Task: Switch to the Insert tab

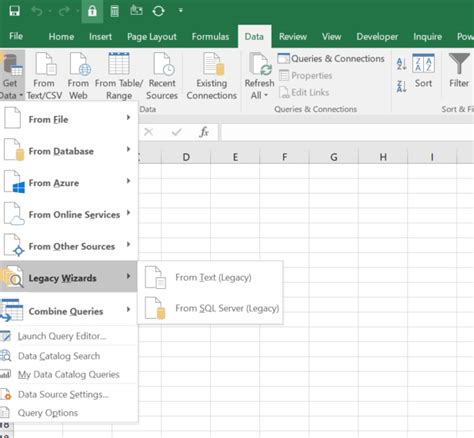Action: [x=100, y=37]
